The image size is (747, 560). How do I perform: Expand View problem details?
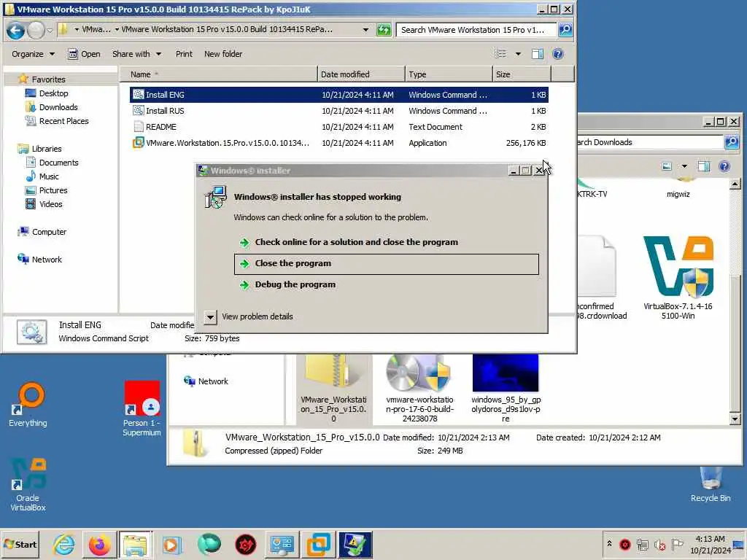coord(210,316)
